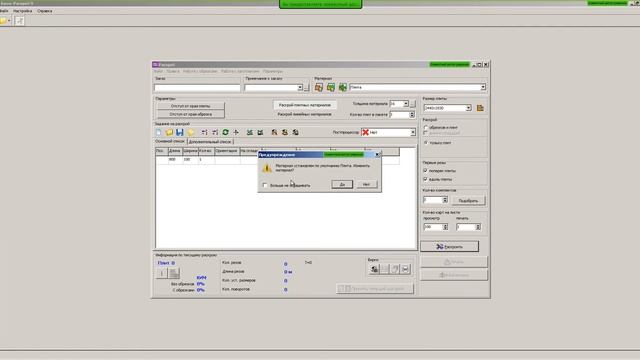This screenshot has height=360, width=640.
Task: Click the first icon in the Бирки group
Action: 374,269
